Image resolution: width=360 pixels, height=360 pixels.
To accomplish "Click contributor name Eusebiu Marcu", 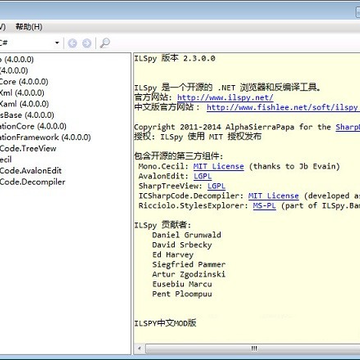I will [x=182, y=284].
